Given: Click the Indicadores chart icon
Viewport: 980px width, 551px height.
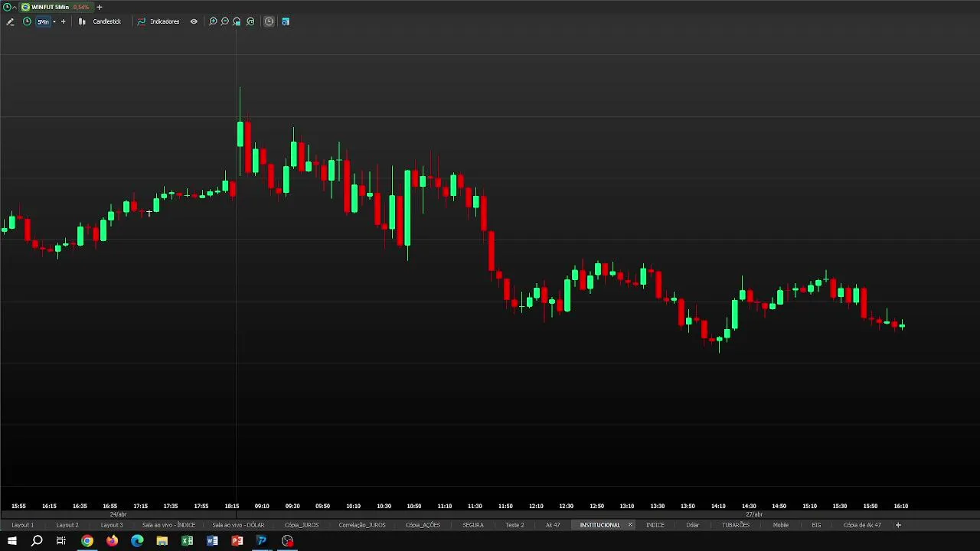Looking at the screenshot, I should coord(141,21).
